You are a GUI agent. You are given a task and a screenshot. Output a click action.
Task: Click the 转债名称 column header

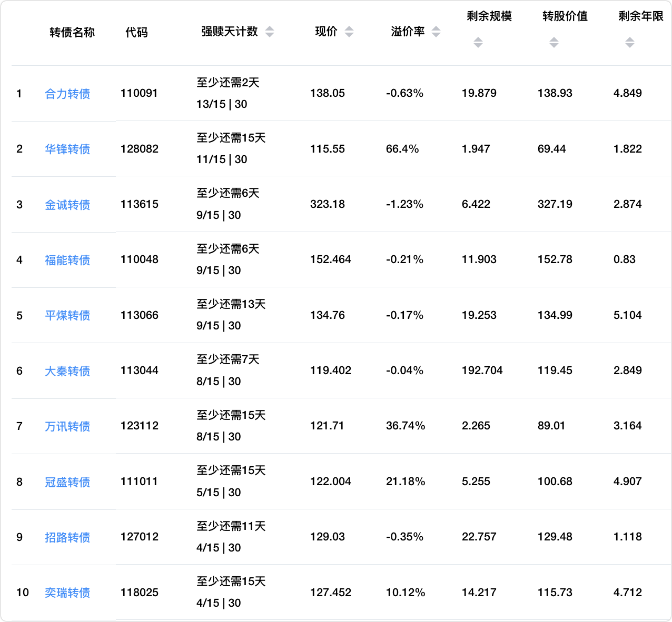click(x=72, y=33)
